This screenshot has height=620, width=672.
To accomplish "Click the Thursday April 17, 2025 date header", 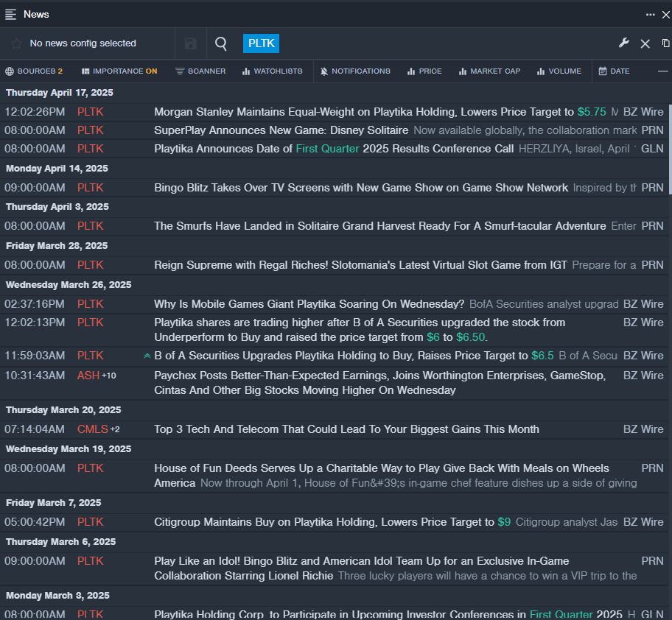I will (60, 93).
